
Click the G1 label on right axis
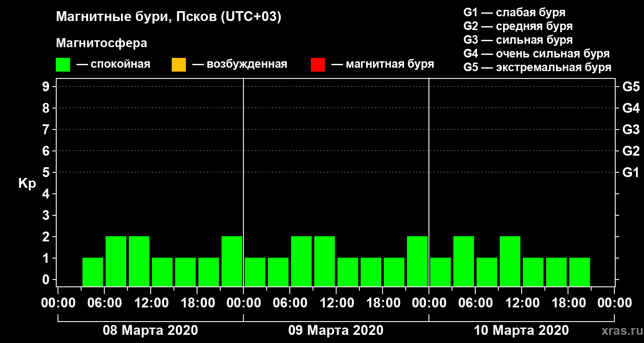point(631,172)
